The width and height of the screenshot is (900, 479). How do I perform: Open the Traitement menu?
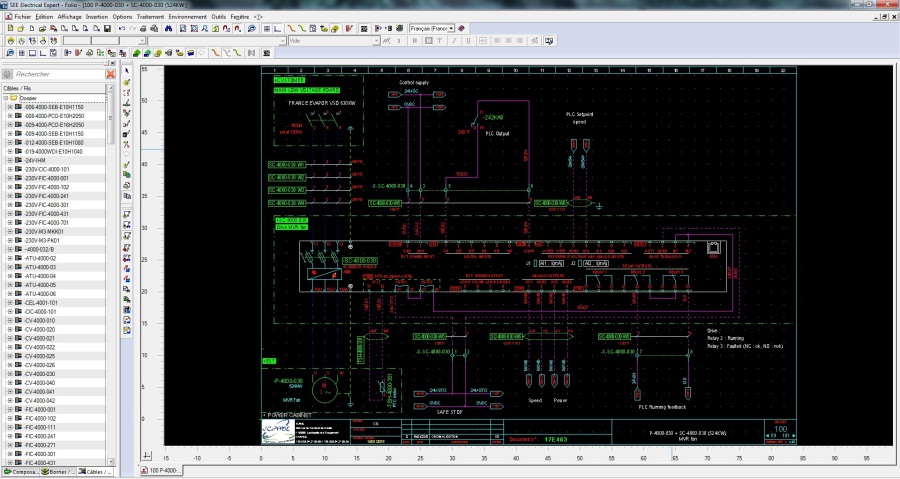[151, 17]
